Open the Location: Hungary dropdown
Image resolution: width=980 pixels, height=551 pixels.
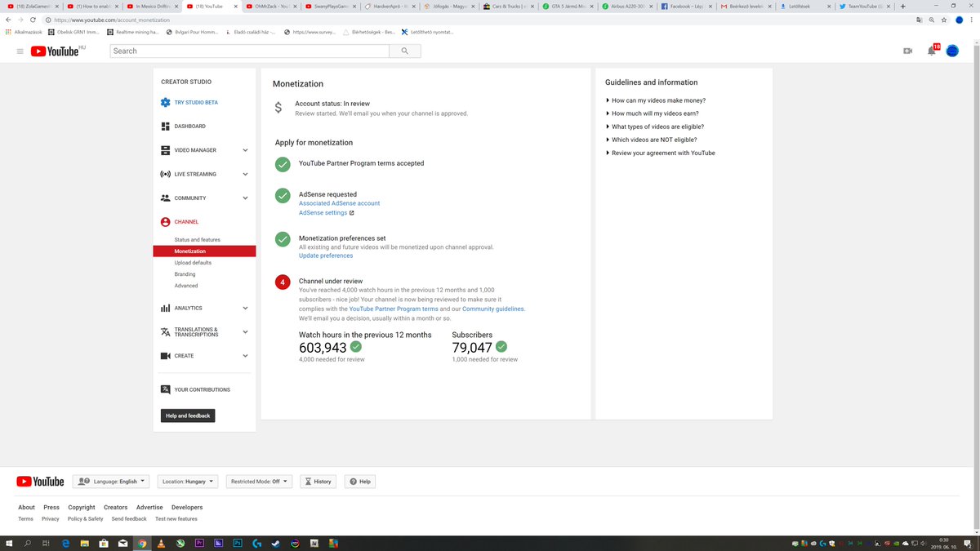click(x=188, y=482)
